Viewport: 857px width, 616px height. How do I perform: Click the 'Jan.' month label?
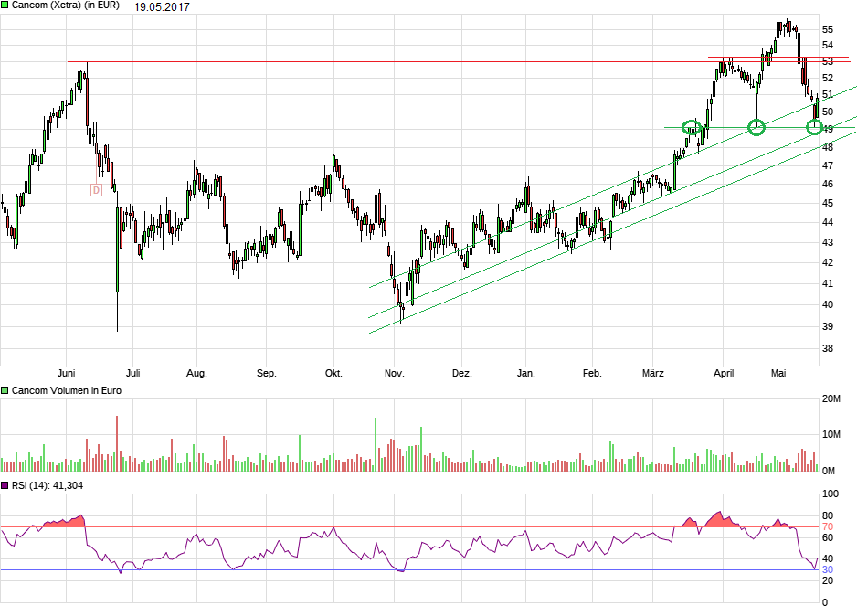[x=525, y=373]
